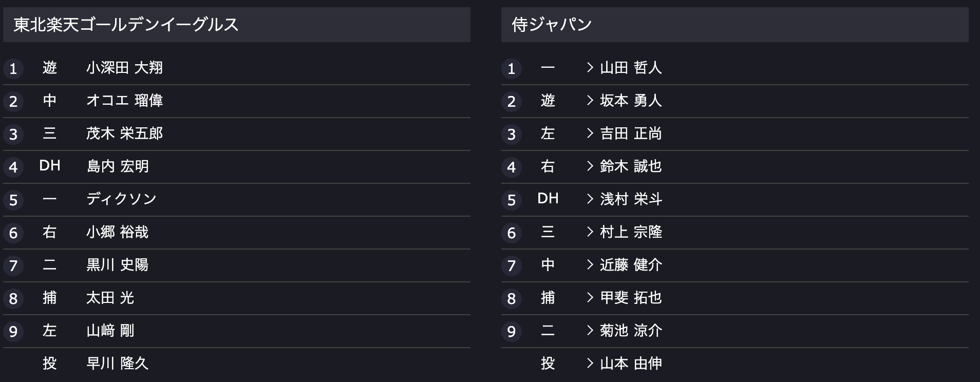Click batting order number 7 circle for 黒川 史陽
This screenshot has height=382, width=980.
[13, 266]
